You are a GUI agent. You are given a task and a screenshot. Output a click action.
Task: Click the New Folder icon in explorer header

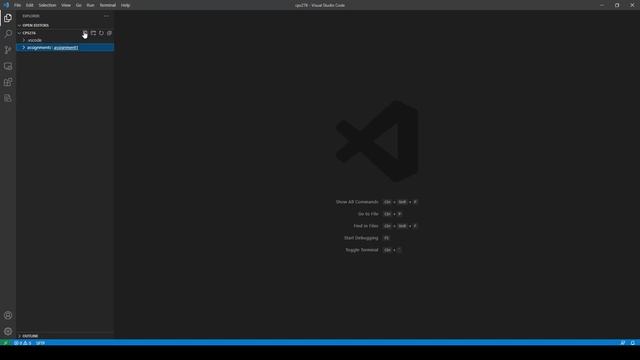(x=93, y=33)
